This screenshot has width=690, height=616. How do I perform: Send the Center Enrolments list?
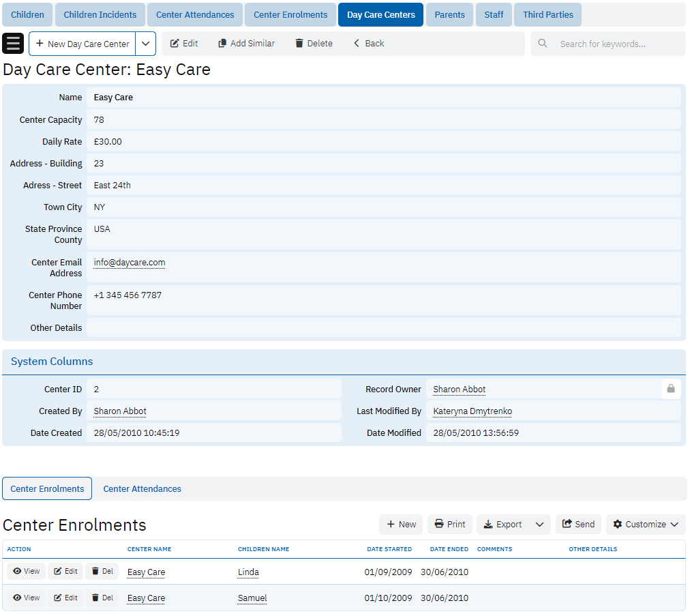[x=577, y=525]
